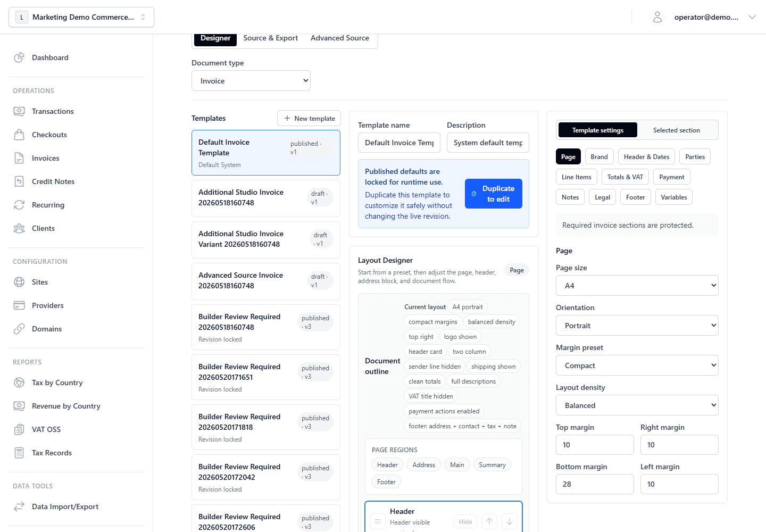This screenshot has width=766, height=532.
Task: Open the Parties settings chip
Action: pyautogui.click(x=695, y=157)
